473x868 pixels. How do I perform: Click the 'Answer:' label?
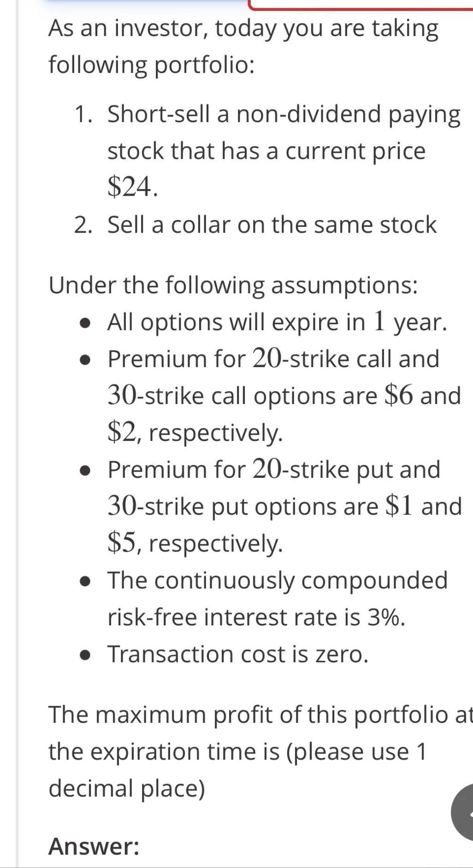[94, 846]
